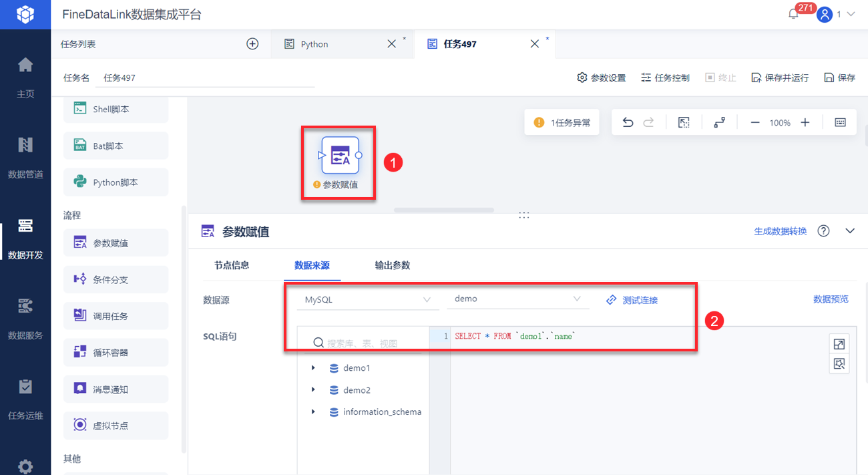Close the Python tab

[392, 44]
